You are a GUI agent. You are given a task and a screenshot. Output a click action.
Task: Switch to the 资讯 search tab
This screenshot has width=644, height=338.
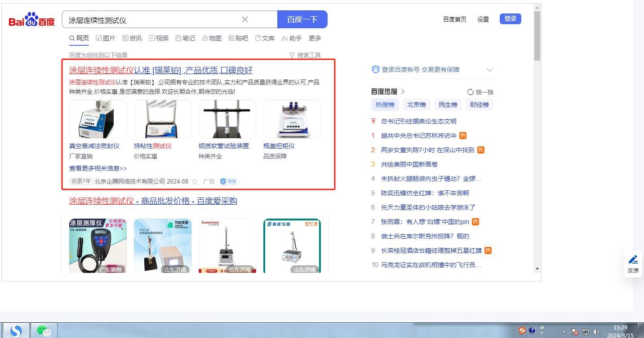click(132, 38)
